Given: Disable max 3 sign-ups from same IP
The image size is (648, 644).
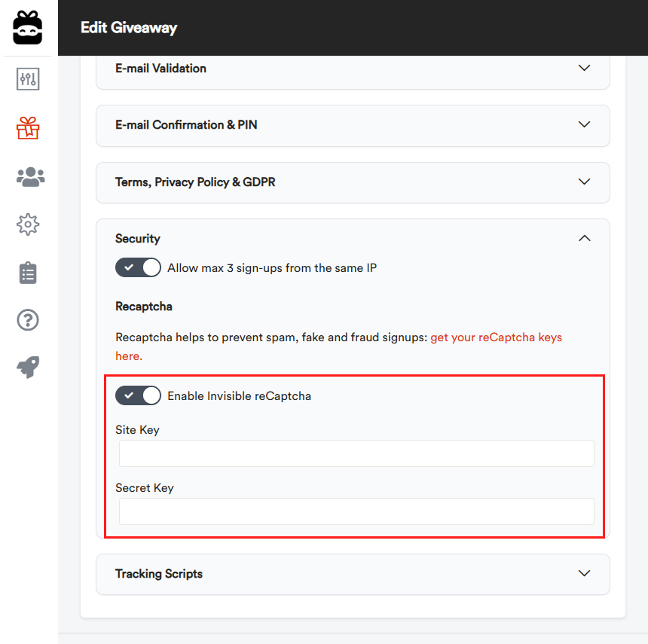Looking at the screenshot, I should pos(138,267).
